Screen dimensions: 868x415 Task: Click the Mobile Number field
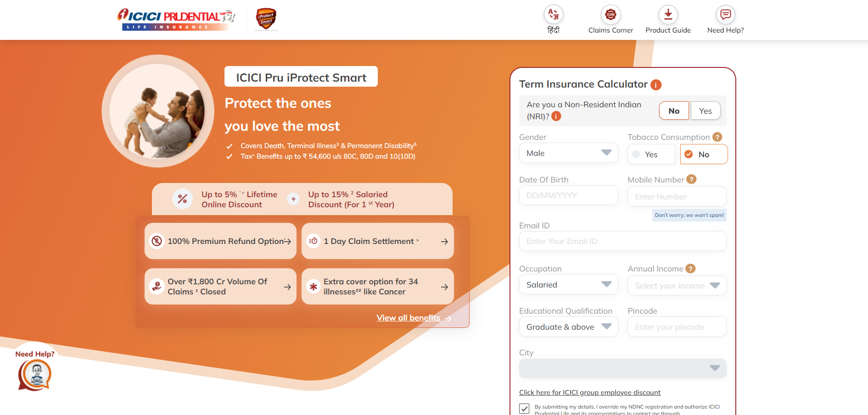coord(677,197)
